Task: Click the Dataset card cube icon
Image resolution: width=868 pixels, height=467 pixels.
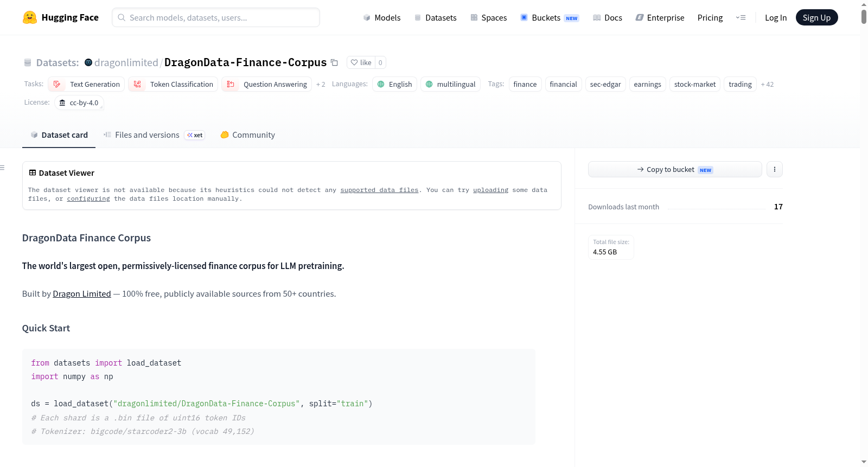Action: click(34, 135)
